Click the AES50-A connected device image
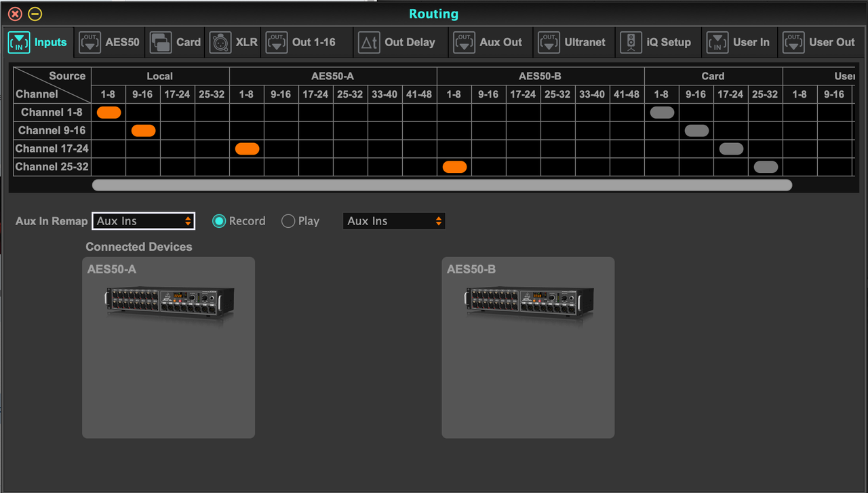 pyautogui.click(x=170, y=303)
